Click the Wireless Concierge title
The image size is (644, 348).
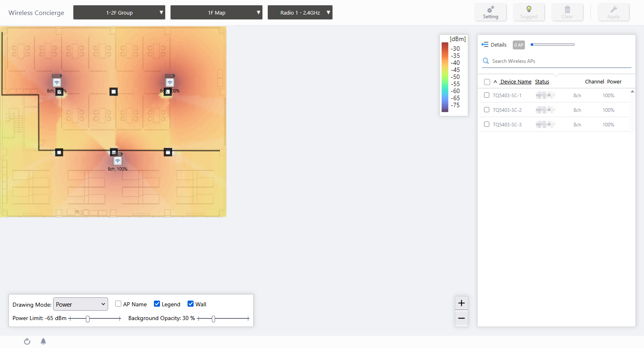(x=36, y=13)
